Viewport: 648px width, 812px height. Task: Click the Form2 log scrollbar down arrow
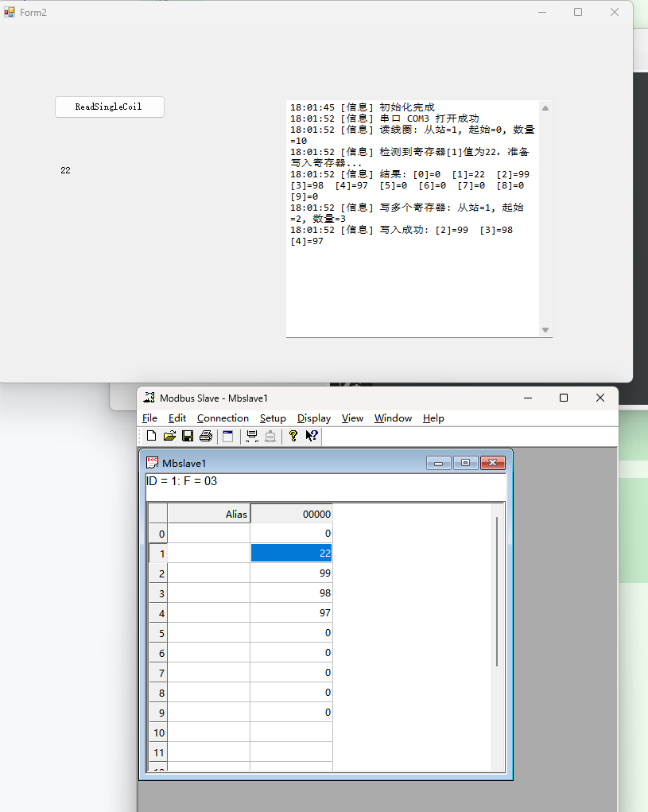545,330
